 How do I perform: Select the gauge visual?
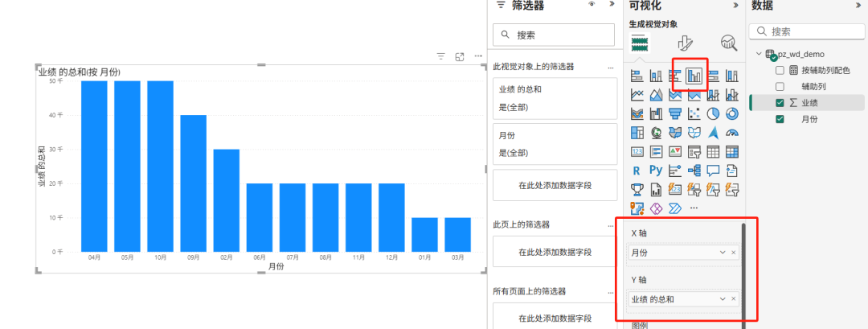pos(732,133)
